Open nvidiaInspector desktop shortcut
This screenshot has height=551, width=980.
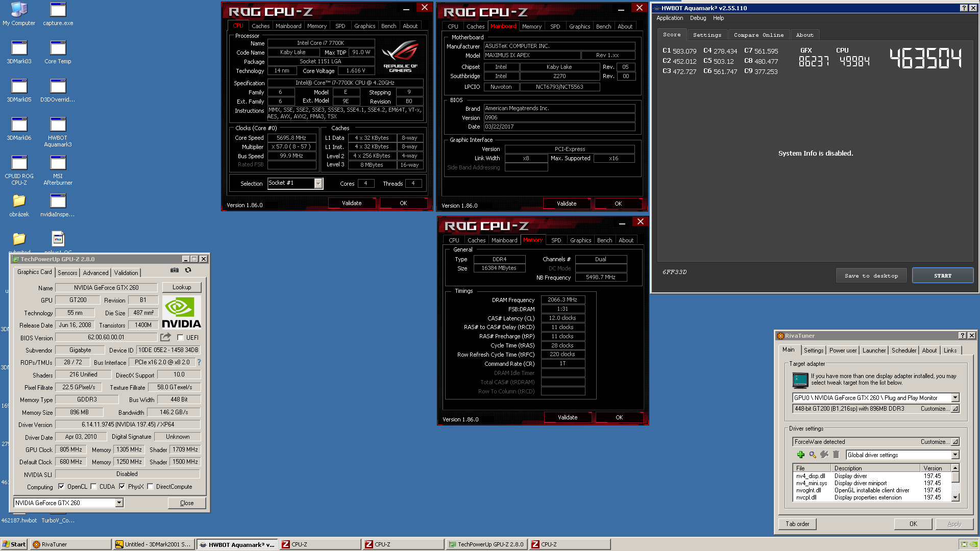pyautogui.click(x=58, y=205)
